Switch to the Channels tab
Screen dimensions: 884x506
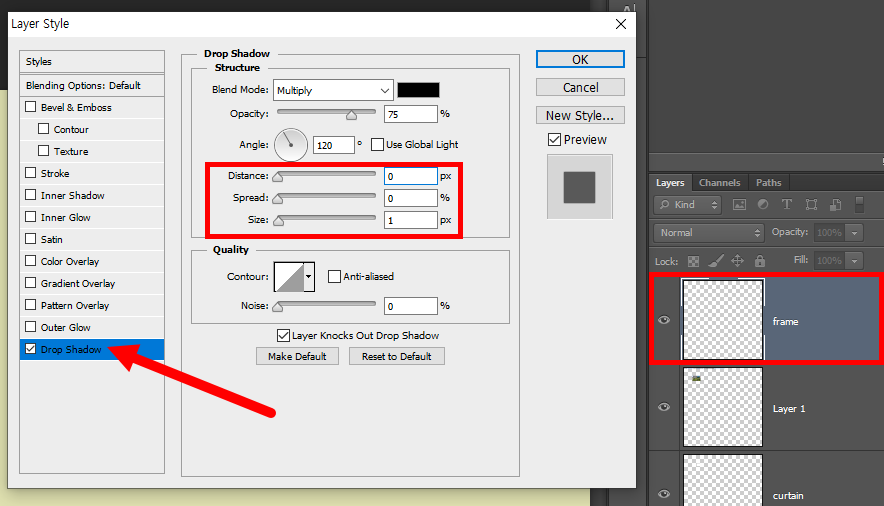pos(719,183)
